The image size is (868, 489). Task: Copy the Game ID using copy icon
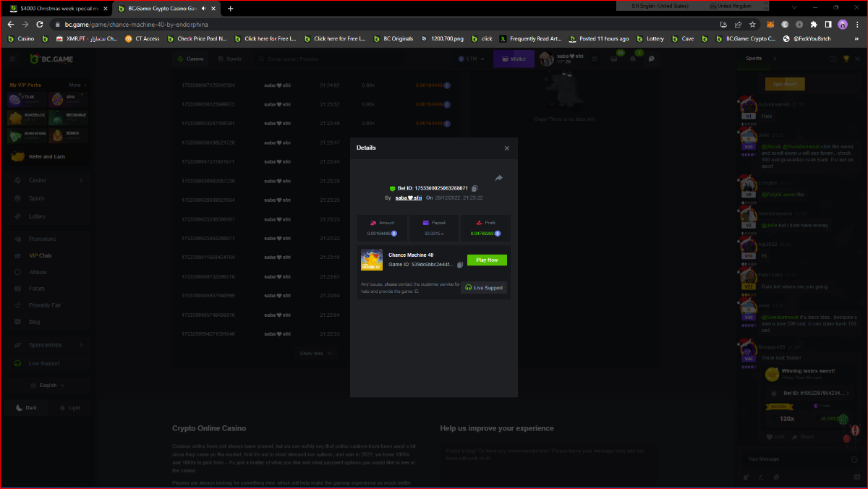[459, 265]
